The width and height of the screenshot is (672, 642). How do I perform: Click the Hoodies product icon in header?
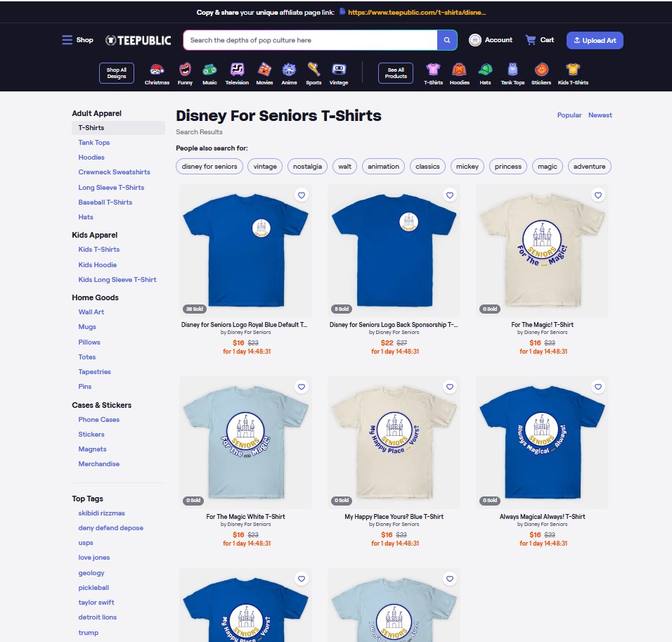(x=460, y=70)
